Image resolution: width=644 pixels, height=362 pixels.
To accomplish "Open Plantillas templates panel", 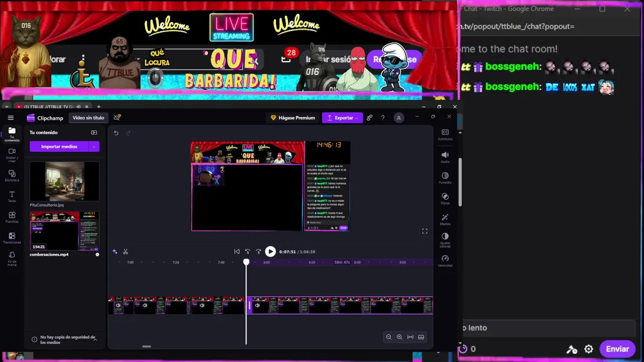I will 12,217.
